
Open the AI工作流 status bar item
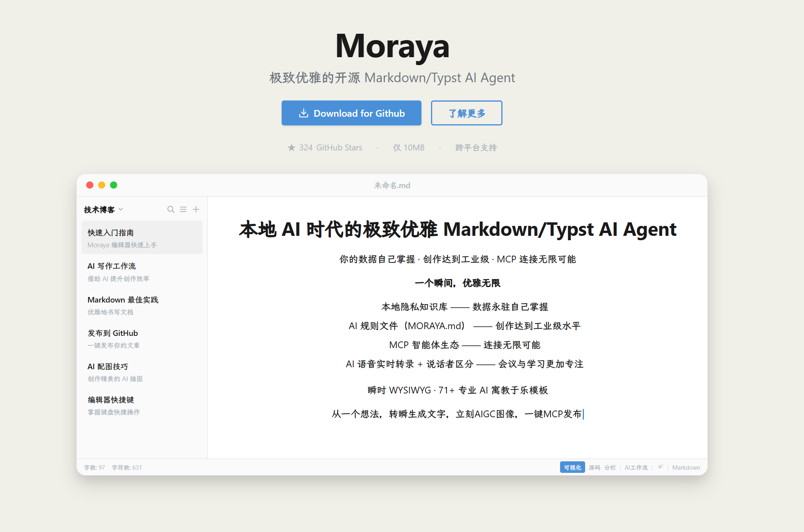636,467
